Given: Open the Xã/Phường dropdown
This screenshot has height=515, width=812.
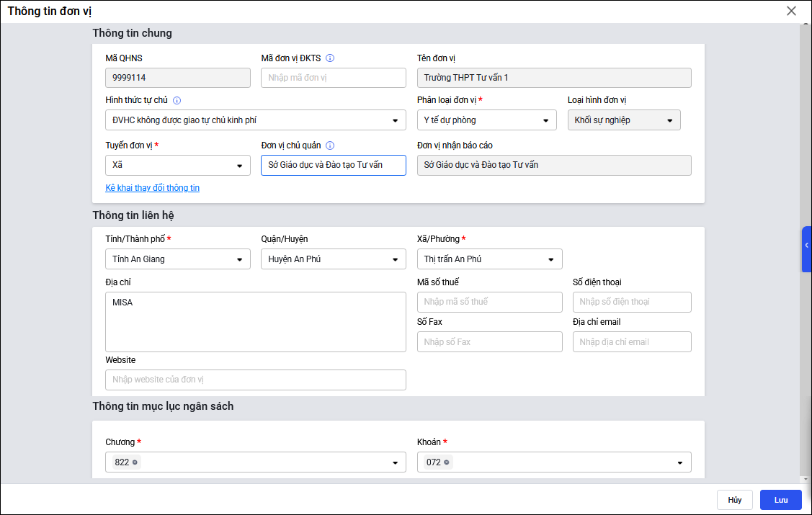Looking at the screenshot, I should pyautogui.click(x=550, y=259).
